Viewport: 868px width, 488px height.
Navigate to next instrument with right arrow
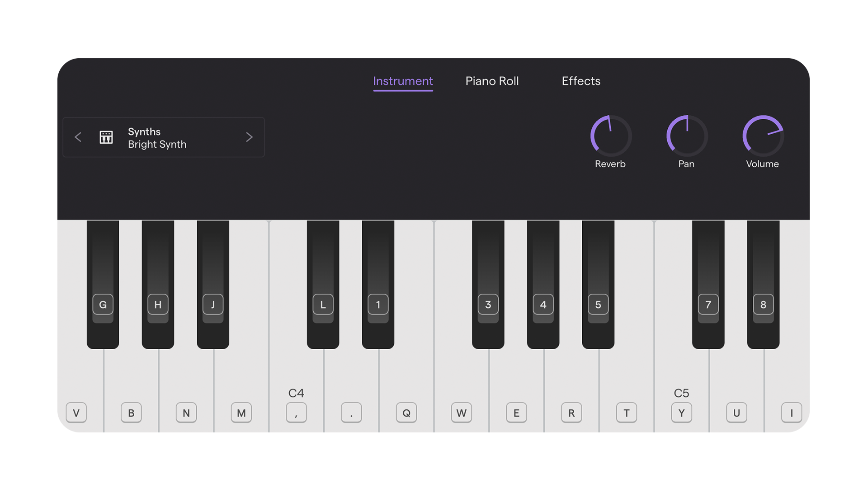point(250,136)
